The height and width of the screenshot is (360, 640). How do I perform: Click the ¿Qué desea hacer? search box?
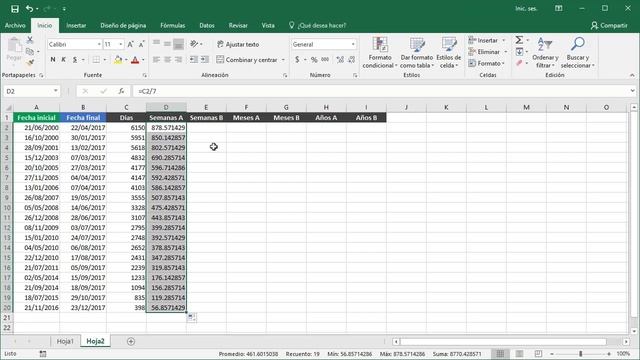[318, 25]
